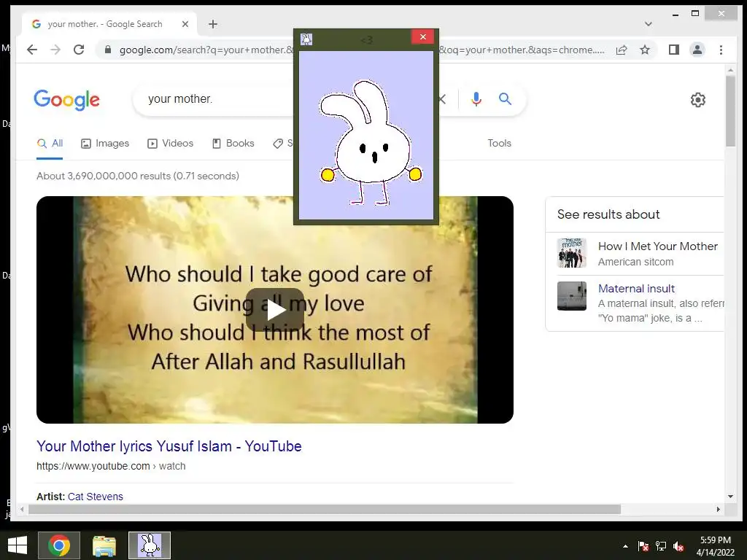This screenshot has width=747, height=560.
Task: Submit the search with the magnifier icon
Action: (505, 99)
